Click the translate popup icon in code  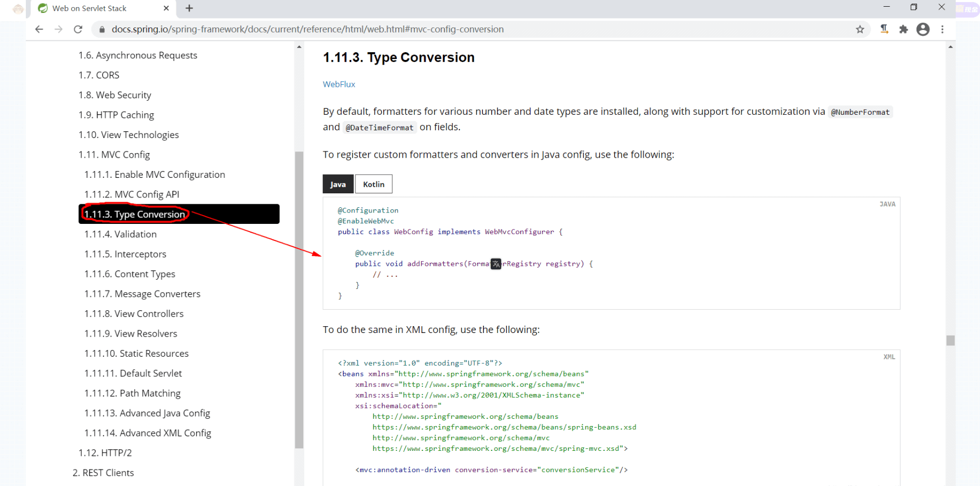pyautogui.click(x=496, y=264)
